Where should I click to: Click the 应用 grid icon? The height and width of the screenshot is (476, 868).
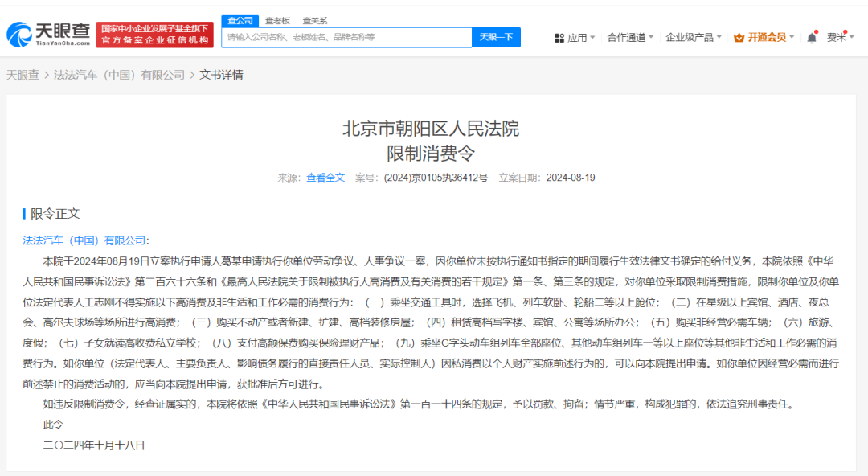(559, 38)
